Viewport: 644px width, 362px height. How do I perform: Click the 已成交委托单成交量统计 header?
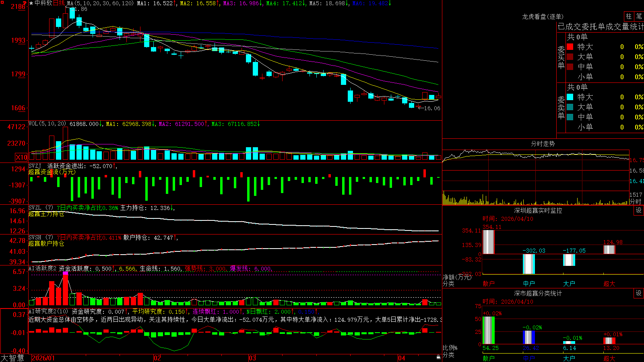[x=601, y=27]
